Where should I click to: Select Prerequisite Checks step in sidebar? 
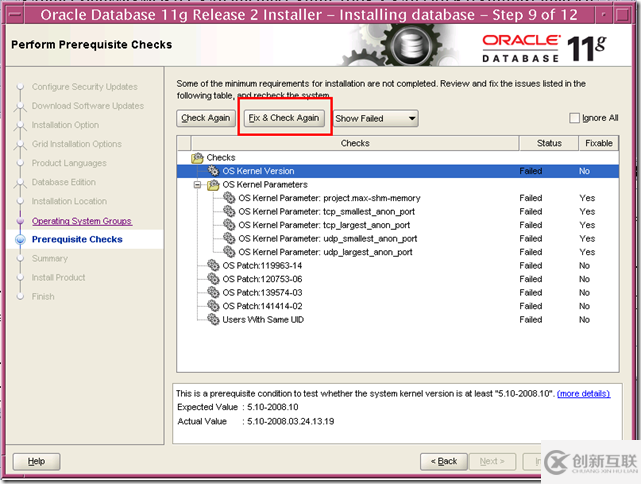(77, 240)
